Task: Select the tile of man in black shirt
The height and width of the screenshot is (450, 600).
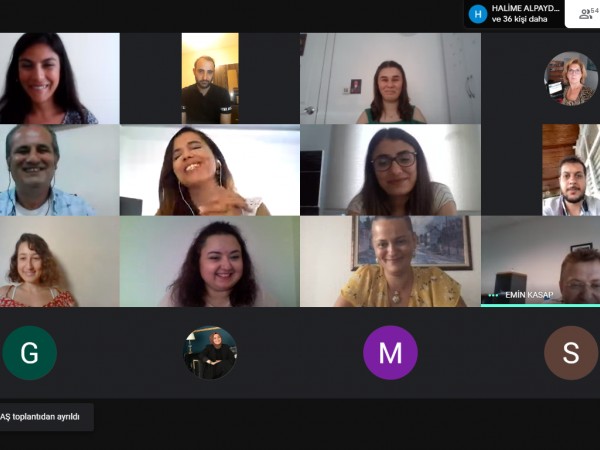Action: pyautogui.click(x=210, y=78)
